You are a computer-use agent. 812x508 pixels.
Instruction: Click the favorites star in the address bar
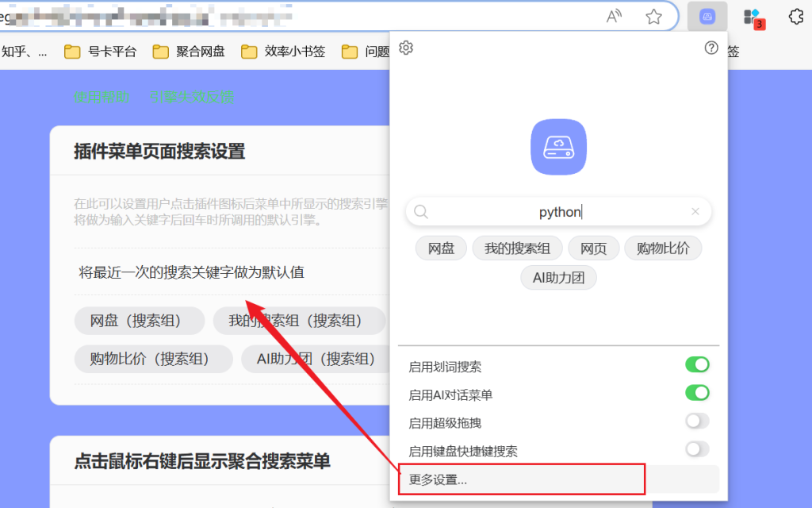click(x=652, y=15)
